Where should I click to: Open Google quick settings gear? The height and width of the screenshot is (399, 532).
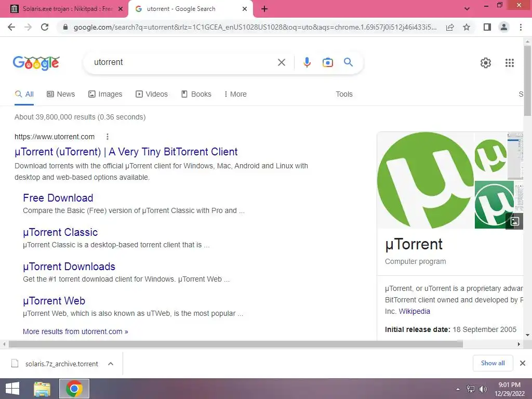tap(486, 63)
